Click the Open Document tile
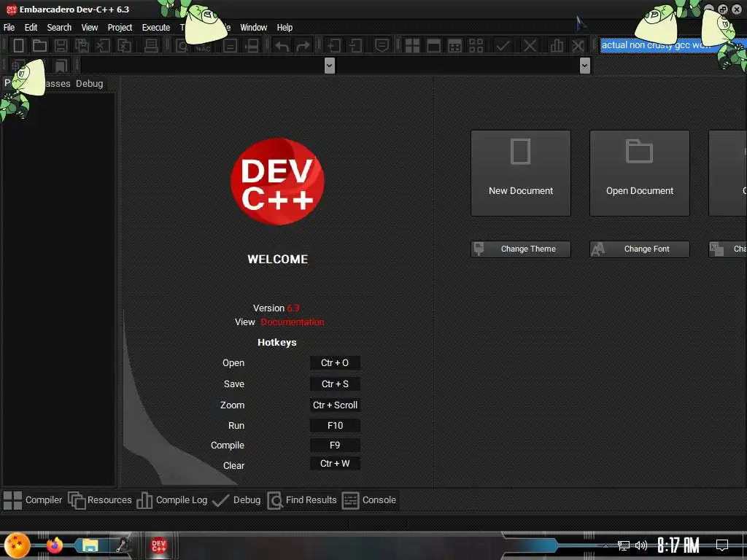 click(639, 173)
